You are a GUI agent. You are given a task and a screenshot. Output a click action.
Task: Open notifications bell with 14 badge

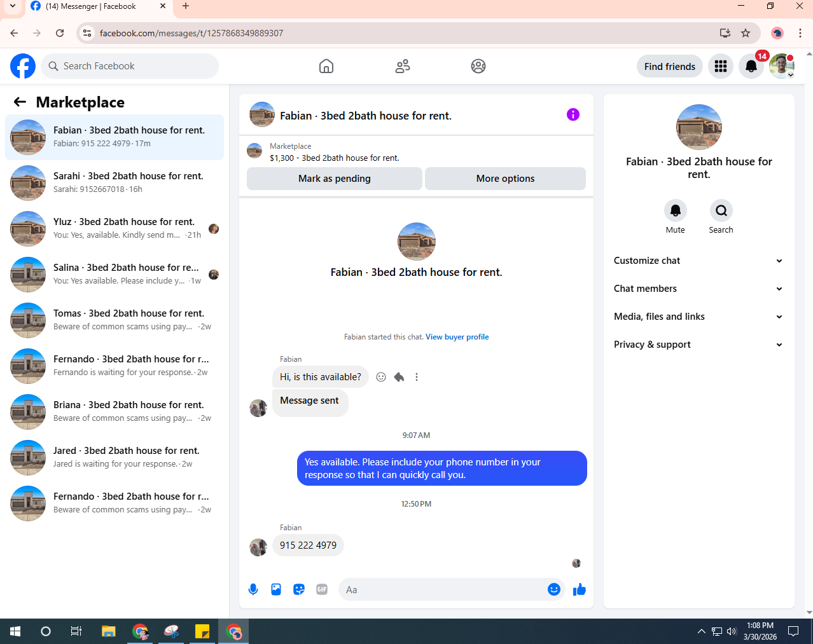tap(751, 66)
